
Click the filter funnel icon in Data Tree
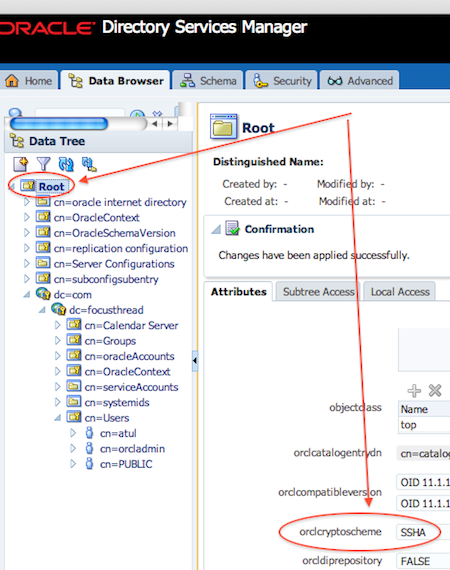pos(44,164)
